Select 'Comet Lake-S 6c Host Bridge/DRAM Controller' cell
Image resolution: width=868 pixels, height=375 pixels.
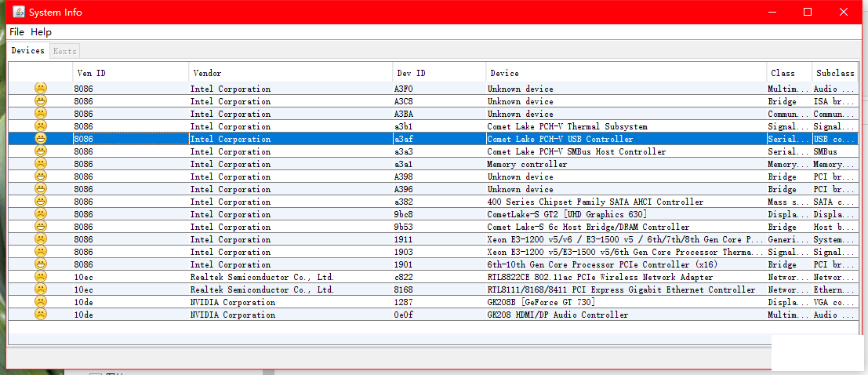pos(626,227)
